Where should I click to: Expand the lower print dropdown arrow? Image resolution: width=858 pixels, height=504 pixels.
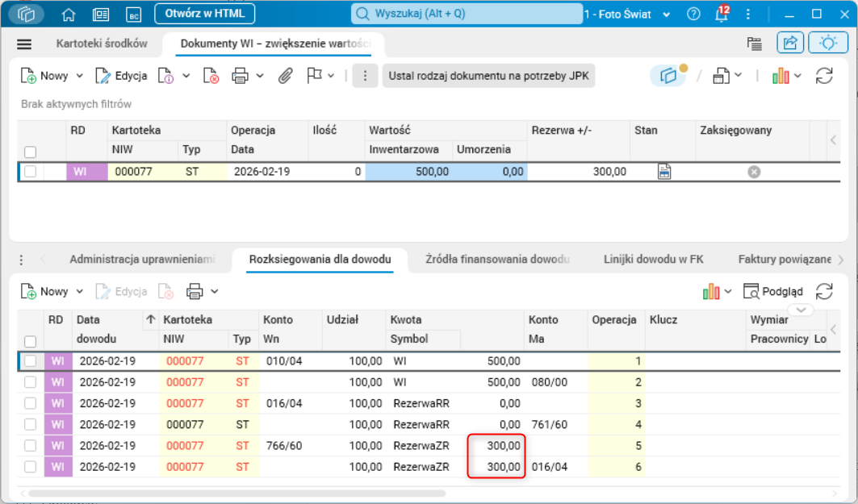tap(215, 292)
